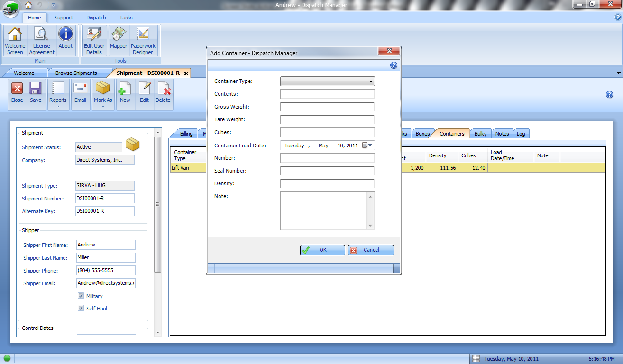The image size is (623, 364).
Task: Select the Browse Shipments tab
Action: (76, 73)
